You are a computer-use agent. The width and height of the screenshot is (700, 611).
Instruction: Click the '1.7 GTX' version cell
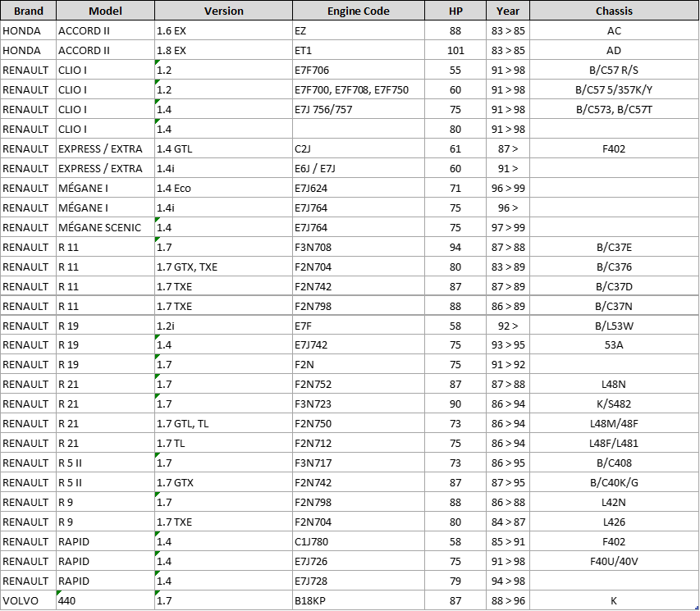[x=224, y=482]
